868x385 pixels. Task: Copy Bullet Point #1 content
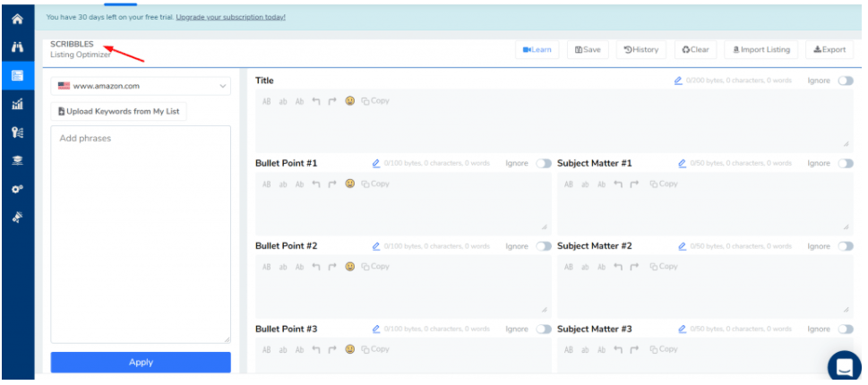[x=375, y=184]
